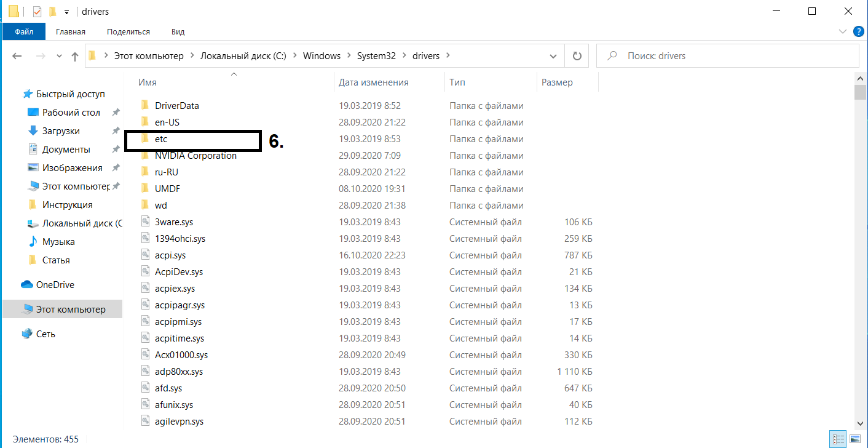Select the Acx01000.sys file name
This screenshot has width=868, height=448.
click(x=181, y=355)
